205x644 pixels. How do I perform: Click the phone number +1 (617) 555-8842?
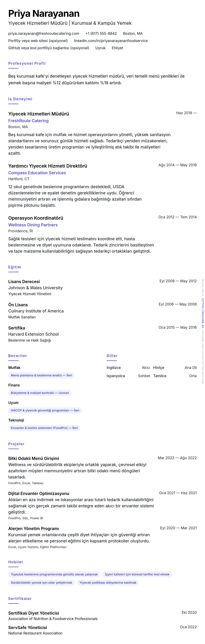click(101, 34)
